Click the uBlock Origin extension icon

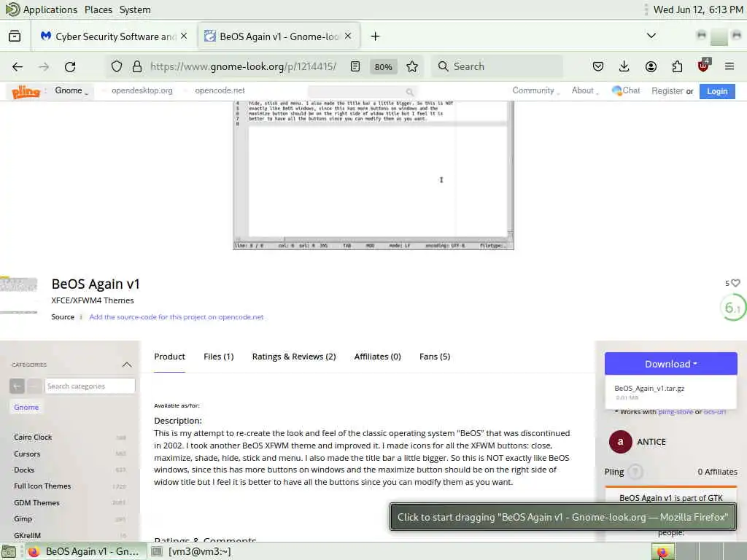703,66
